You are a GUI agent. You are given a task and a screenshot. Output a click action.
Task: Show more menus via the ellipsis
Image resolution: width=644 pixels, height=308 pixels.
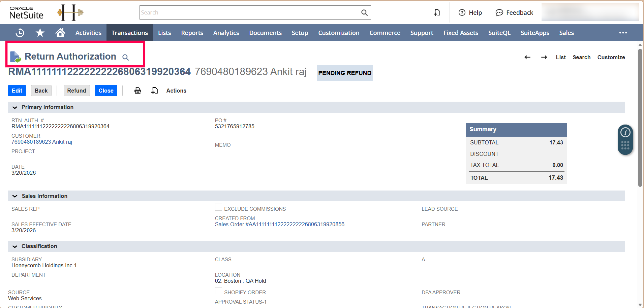(x=623, y=33)
